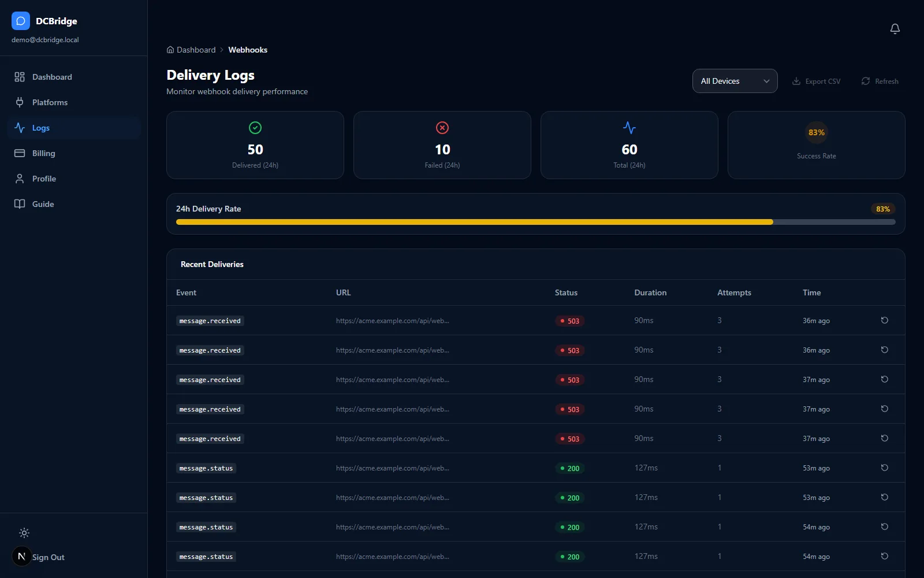Screen dimensions: 924x578
Task: Click the Billing card icon
Action: click(x=20, y=153)
